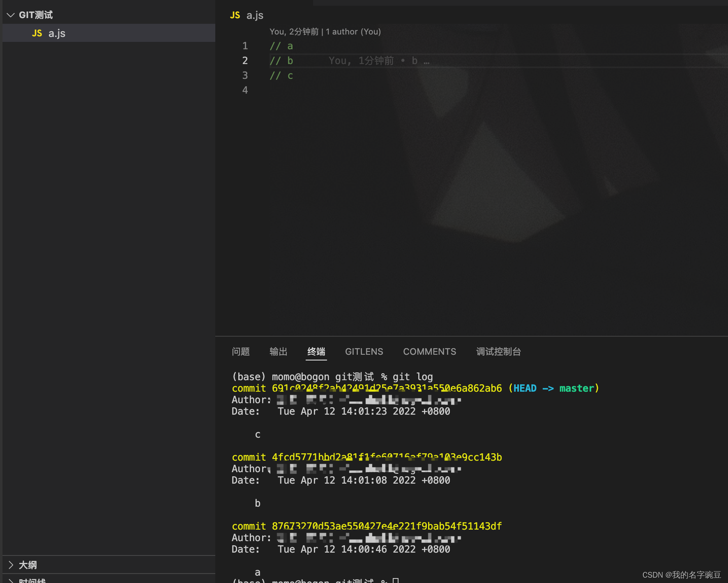Place cursor on the '// a' comment line
This screenshot has width=728, height=583.
(281, 46)
